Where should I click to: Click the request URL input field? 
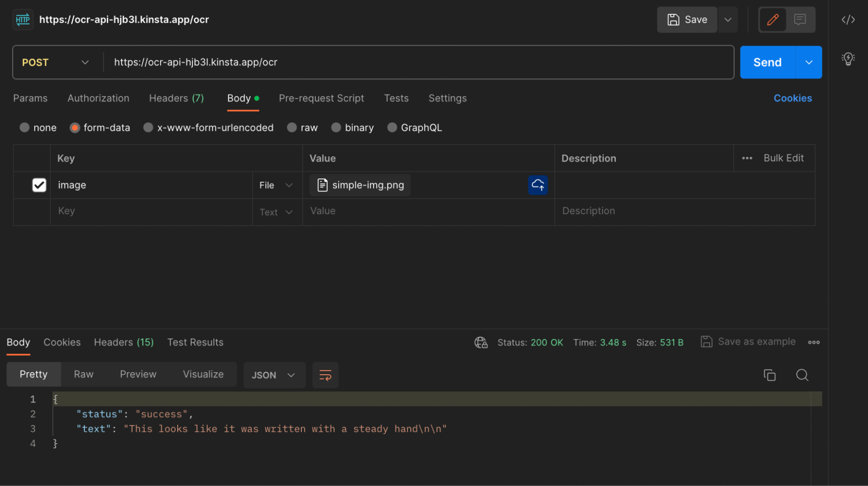[417, 62]
